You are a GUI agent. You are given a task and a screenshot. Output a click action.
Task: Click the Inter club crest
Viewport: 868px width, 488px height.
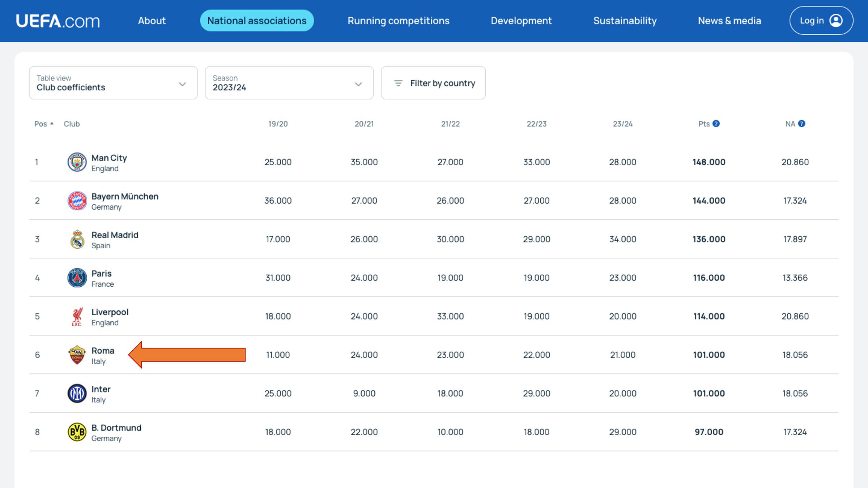[77, 393]
